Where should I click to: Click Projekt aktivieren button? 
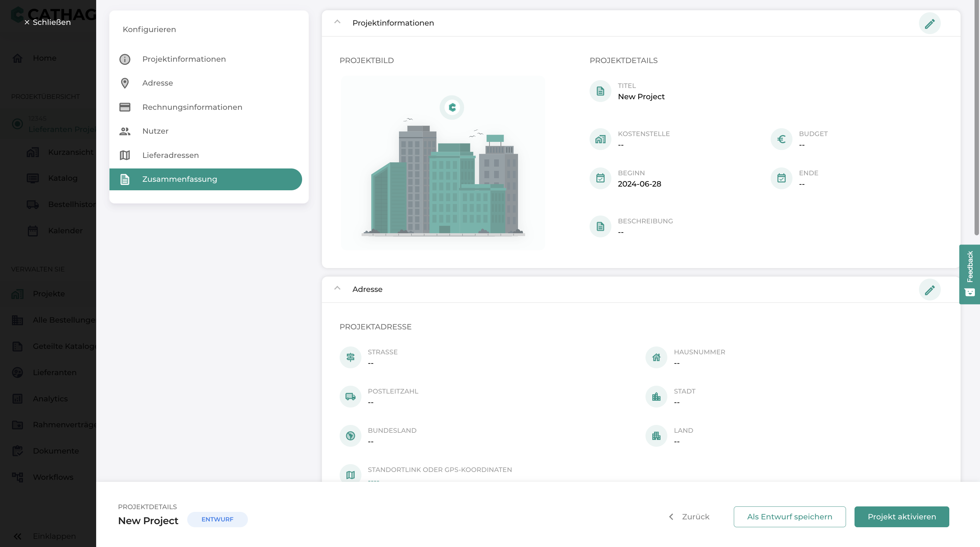pos(901,517)
